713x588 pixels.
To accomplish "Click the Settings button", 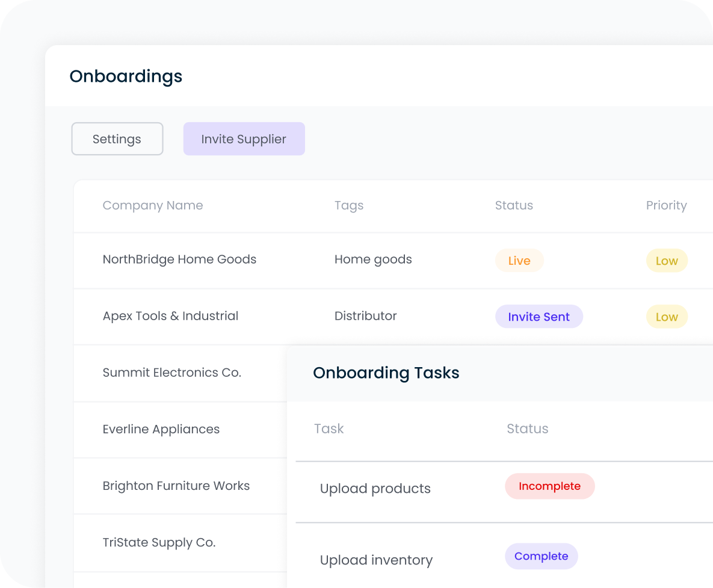I will tap(117, 139).
